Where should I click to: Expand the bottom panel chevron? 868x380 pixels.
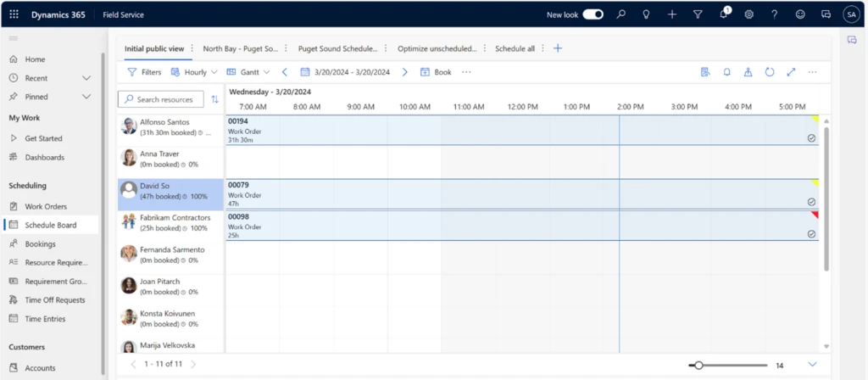tap(812, 365)
